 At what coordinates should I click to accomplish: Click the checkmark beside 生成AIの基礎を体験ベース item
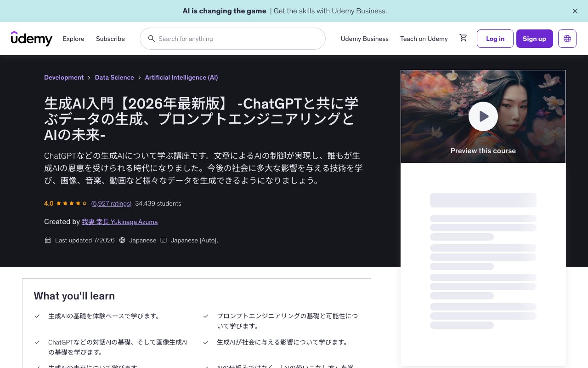pos(37,316)
